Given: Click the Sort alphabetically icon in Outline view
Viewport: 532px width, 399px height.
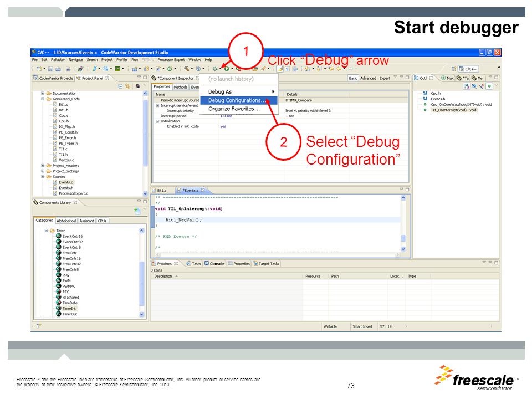Looking at the screenshot, I should (x=467, y=86).
